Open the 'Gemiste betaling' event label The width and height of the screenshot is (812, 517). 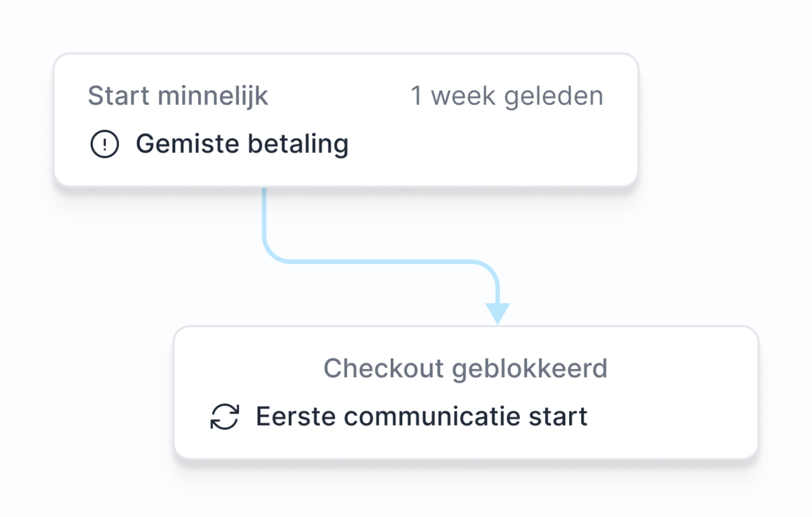[242, 145]
